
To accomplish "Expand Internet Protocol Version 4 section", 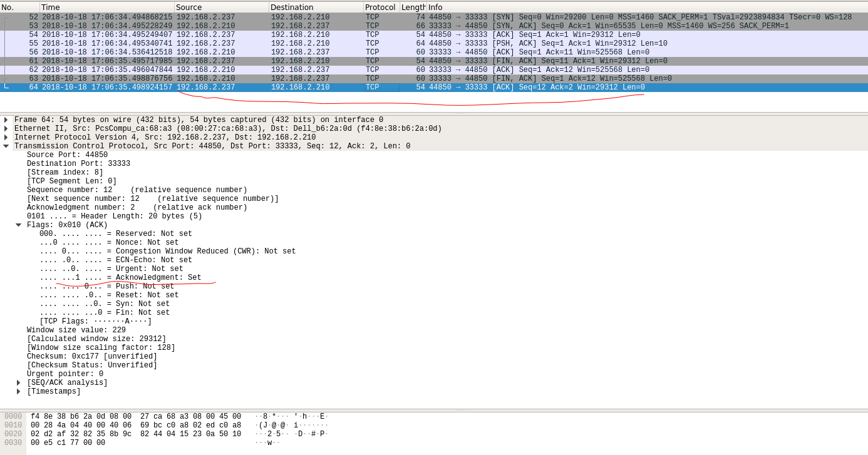I will 6,138.
